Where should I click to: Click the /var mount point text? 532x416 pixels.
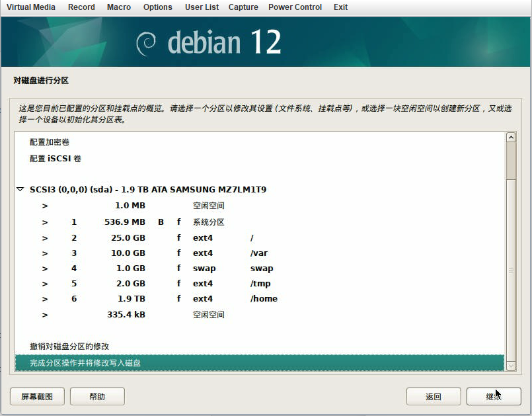pyautogui.click(x=259, y=253)
